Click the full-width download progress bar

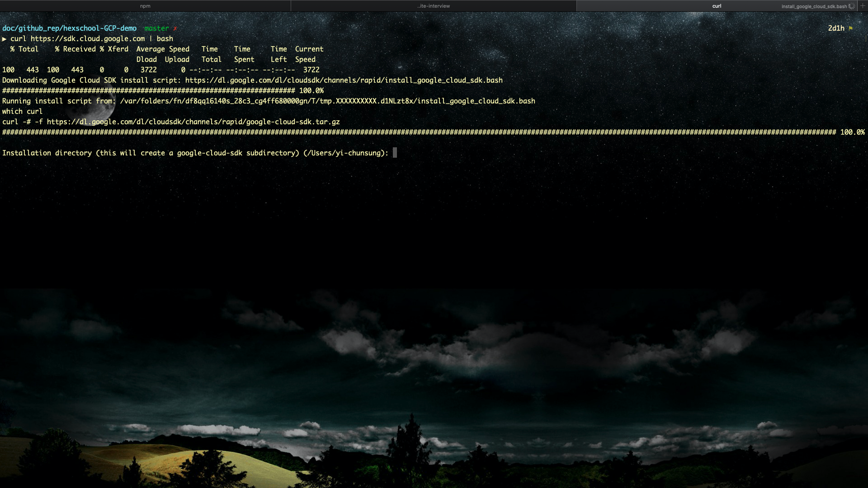tap(419, 132)
